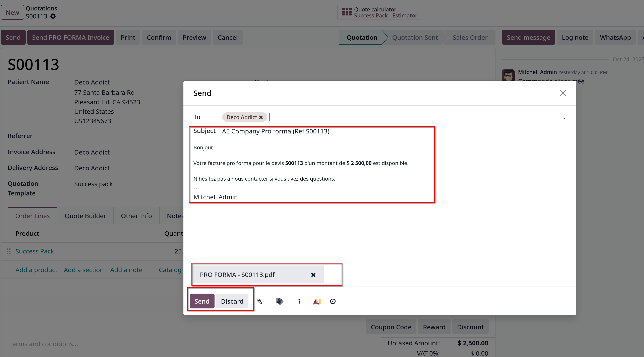Click the Product column header
Screen dimensions: 644x357
tap(27, 234)
